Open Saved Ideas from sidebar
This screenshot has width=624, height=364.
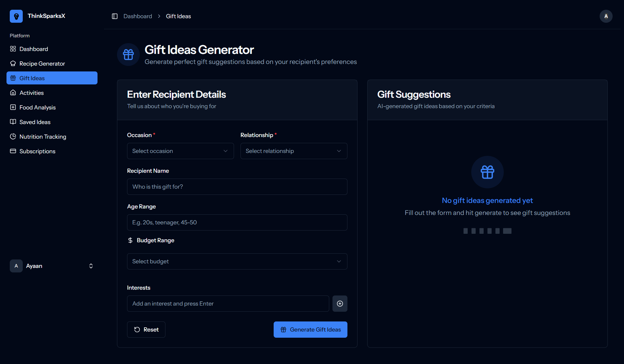(35, 122)
